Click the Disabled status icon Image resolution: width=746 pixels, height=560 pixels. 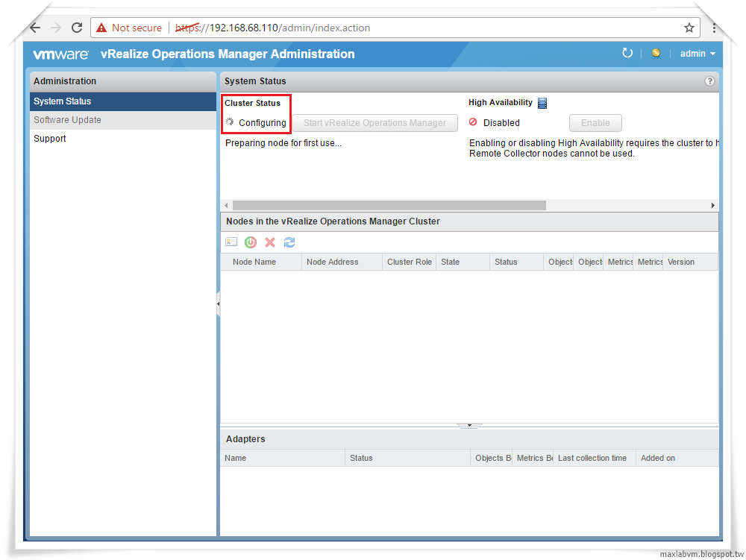pyautogui.click(x=473, y=122)
